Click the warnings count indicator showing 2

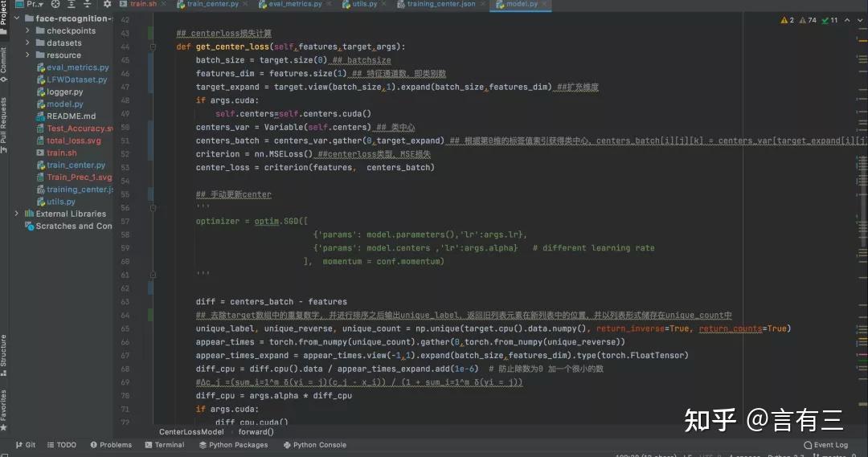(x=787, y=20)
